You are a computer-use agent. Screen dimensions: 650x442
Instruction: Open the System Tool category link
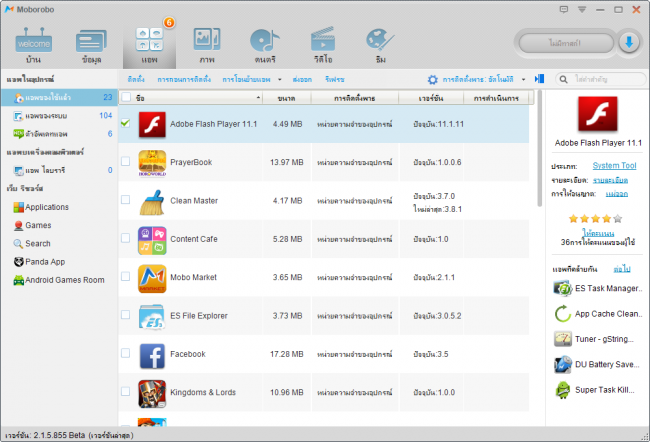coord(614,165)
